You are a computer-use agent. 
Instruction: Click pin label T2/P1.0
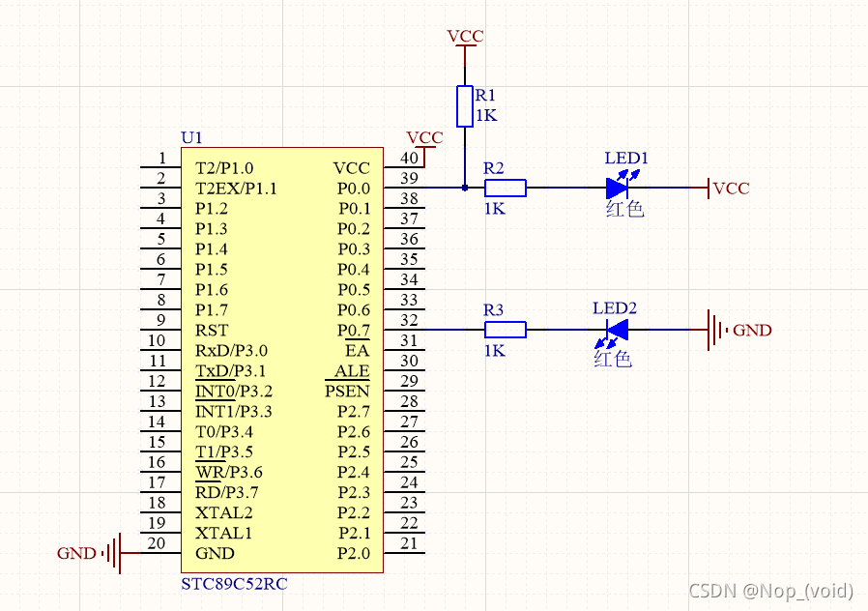pos(224,168)
